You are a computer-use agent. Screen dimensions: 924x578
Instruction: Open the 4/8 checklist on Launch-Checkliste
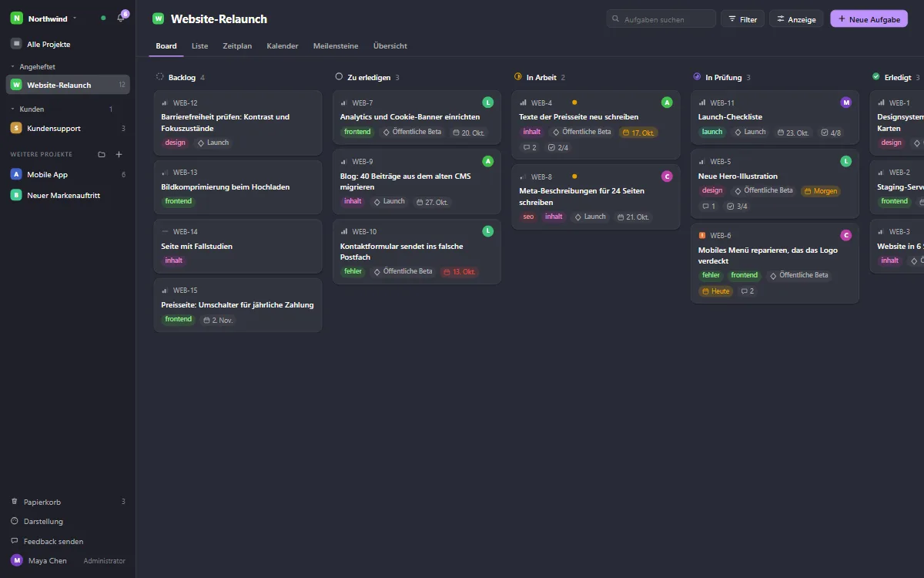(x=831, y=132)
